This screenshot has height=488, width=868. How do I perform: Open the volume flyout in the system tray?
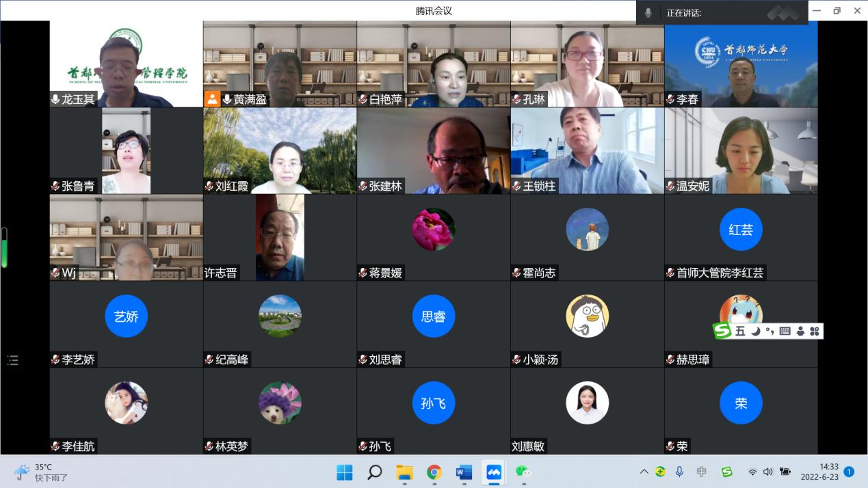coord(767,472)
